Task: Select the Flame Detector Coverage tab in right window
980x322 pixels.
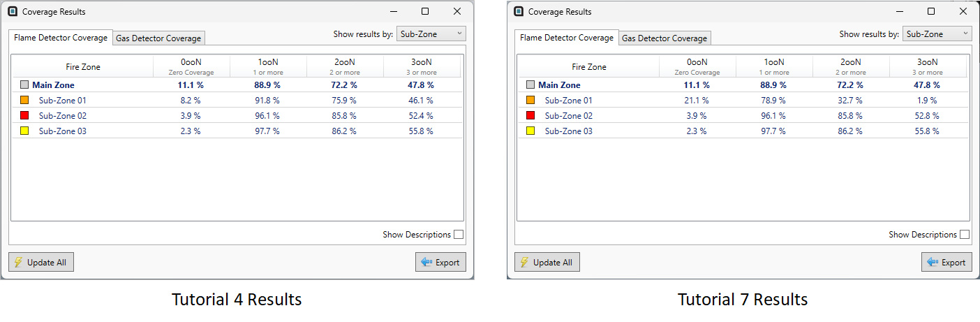Action: [x=567, y=38]
